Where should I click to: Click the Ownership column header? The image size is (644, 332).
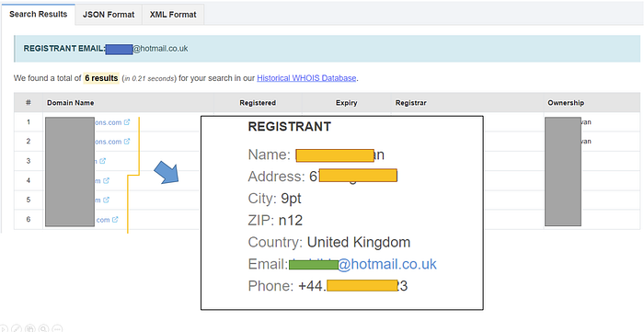tap(566, 103)
